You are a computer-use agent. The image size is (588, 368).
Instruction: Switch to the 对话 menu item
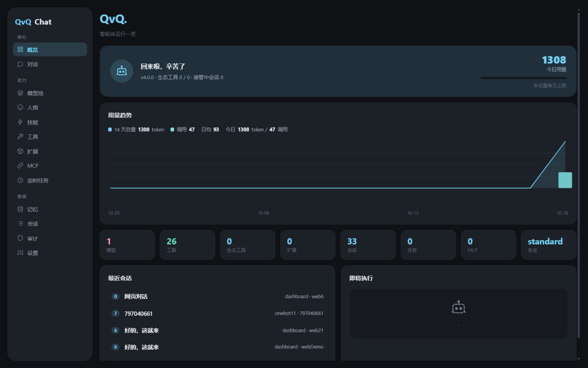coord(50,64)
